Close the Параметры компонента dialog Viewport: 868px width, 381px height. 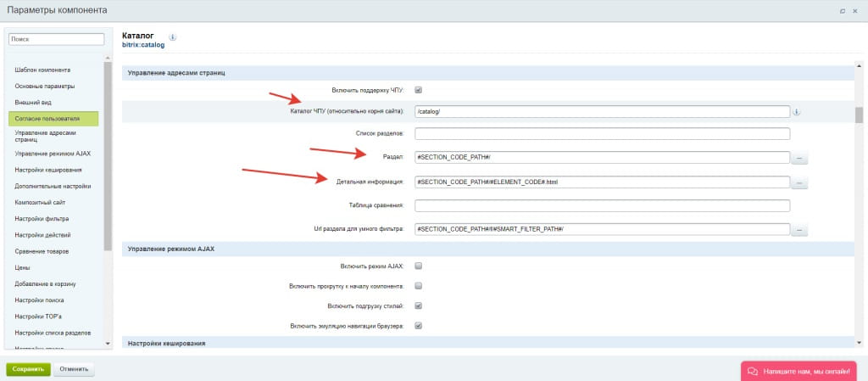coord(856,10)
